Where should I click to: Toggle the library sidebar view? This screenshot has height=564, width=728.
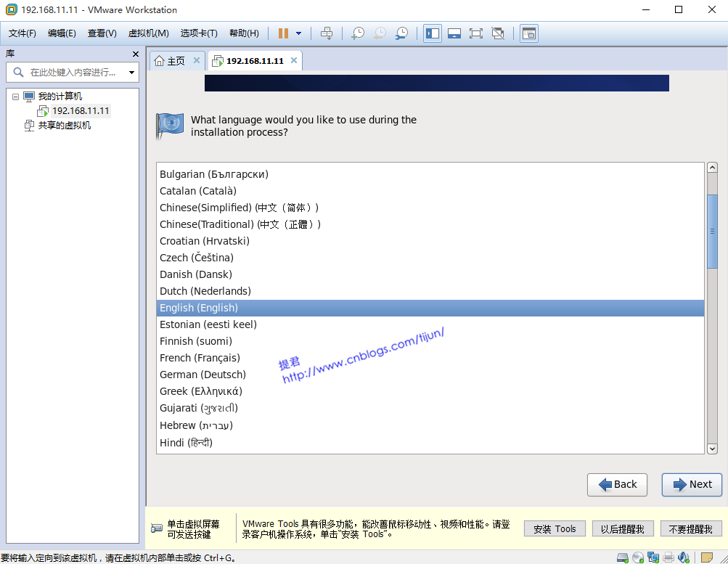[x=433, y=33]
